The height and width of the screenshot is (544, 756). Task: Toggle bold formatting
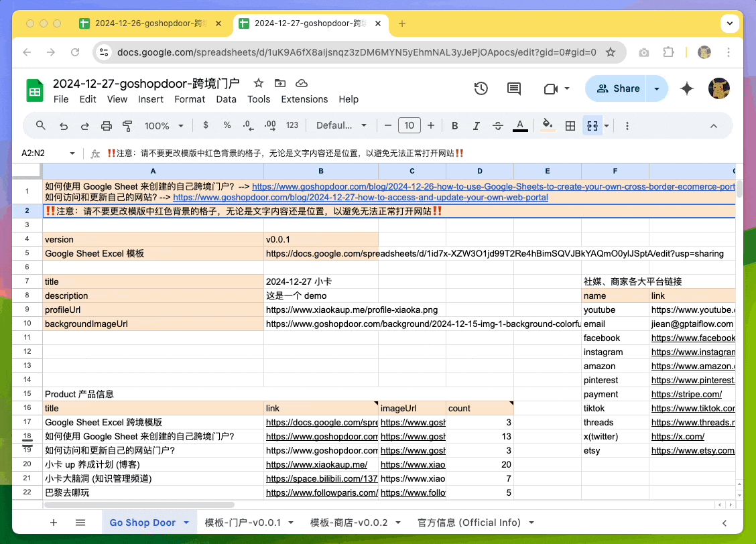coord(454,126)
